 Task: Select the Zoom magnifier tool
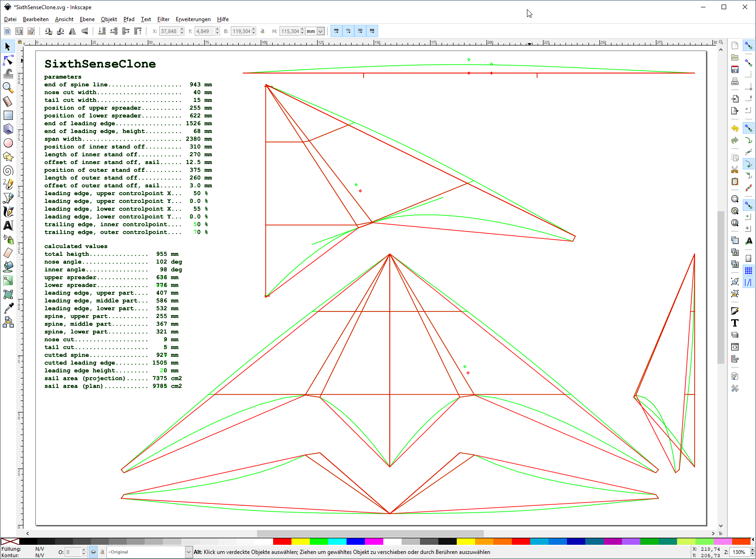(x=8, y=87)
